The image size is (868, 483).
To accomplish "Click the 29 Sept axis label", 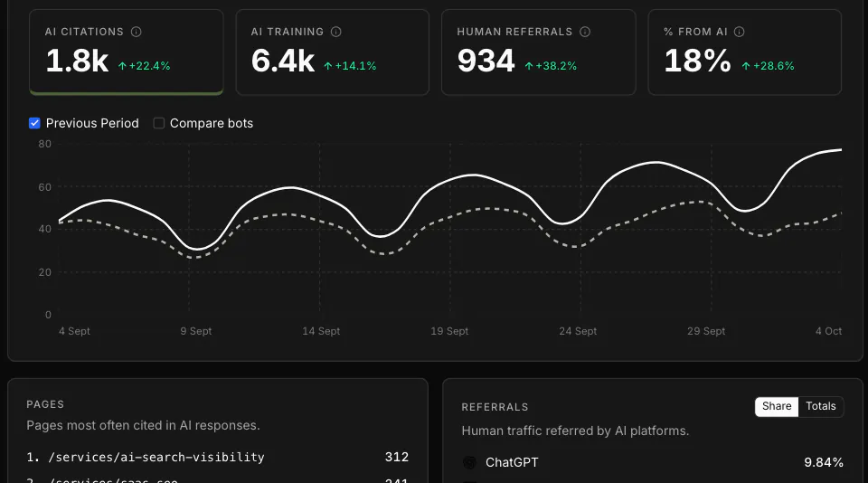I will coord(706,331).
